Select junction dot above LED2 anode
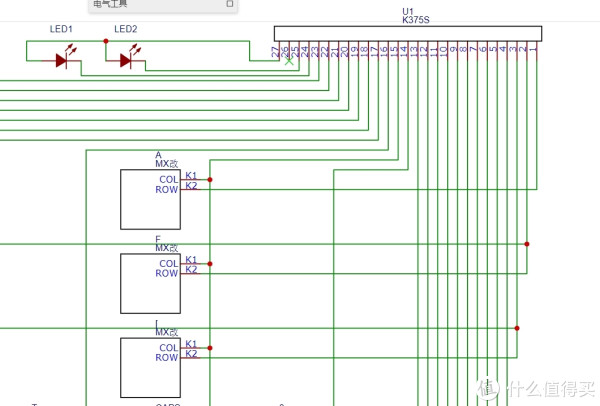Image resolution: width=600 pixels, height=406 pixels. pyautogui.click(x=106, y=41)
